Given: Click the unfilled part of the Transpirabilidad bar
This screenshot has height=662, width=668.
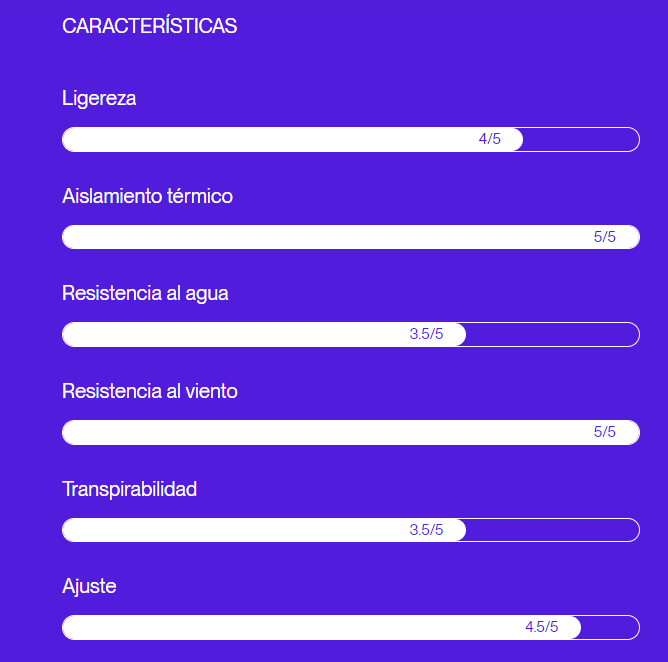Looking at the screenshot, I should [552, 530].
